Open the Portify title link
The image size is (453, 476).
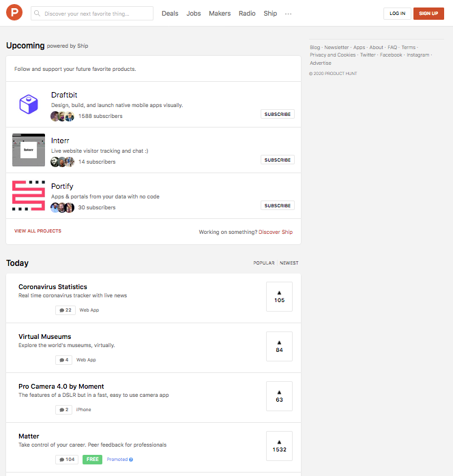tap(62, 186)
